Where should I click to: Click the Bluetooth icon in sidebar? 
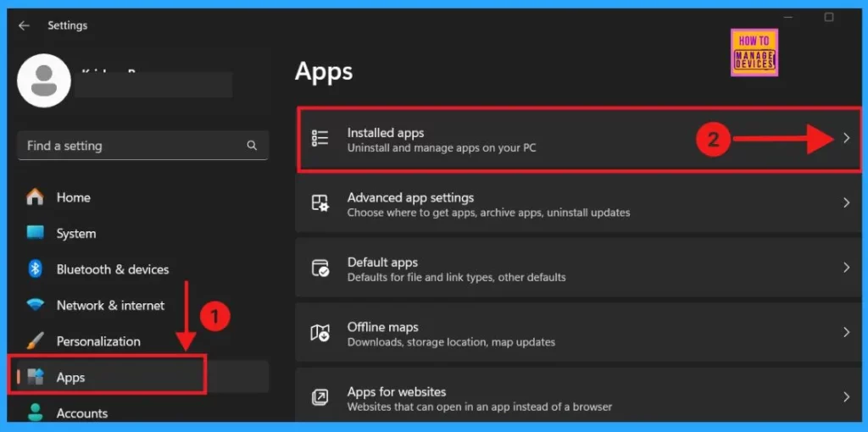[x=36, y=269]
